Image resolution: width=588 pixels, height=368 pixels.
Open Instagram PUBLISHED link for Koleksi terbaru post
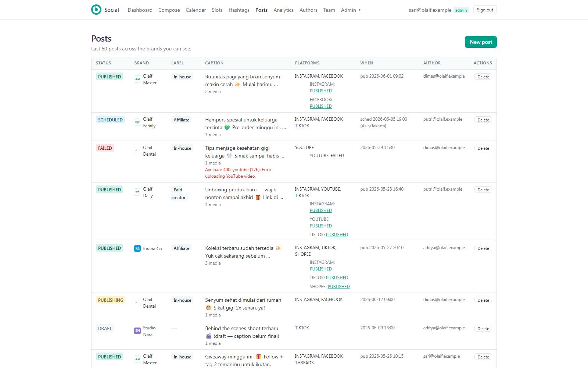click(x=320, y=269)
